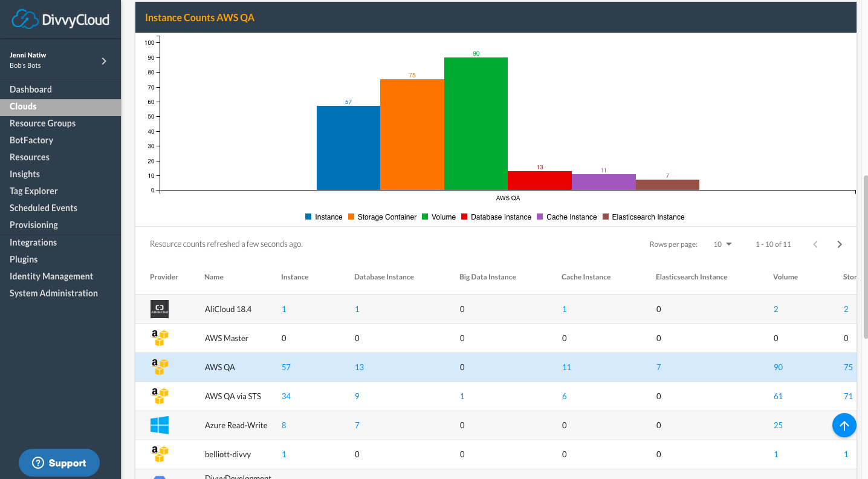Click the orange Storage Container bar
The image size is (868, 479).
point(412,135)
